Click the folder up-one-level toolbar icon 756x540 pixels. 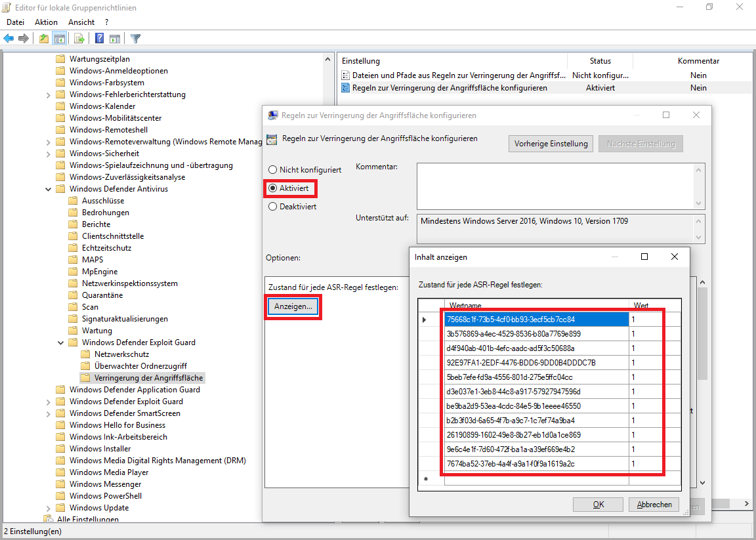tap(44, 39)
